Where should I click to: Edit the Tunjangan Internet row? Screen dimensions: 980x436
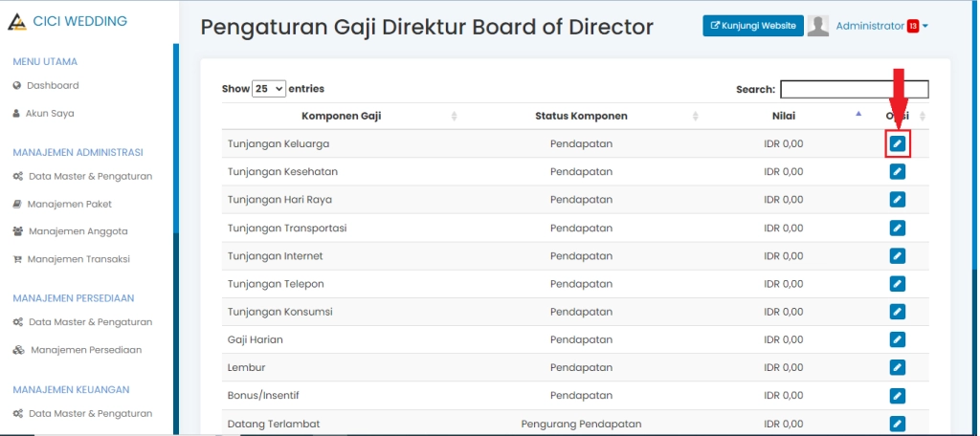898,256
